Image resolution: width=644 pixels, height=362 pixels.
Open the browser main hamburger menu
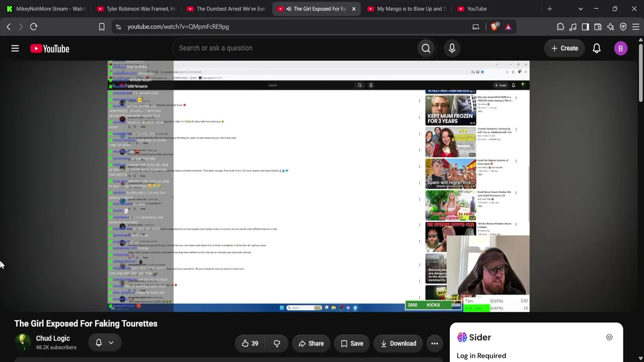click(635, 27)
